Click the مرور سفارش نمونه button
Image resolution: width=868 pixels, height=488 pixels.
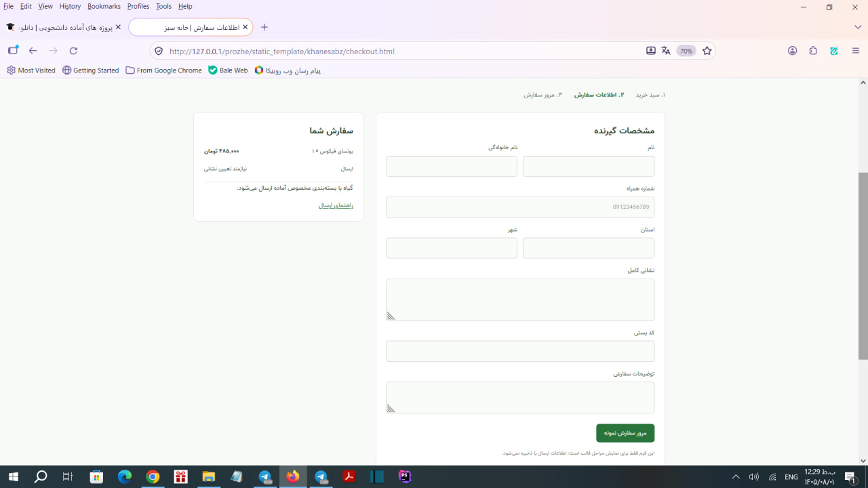625,433
